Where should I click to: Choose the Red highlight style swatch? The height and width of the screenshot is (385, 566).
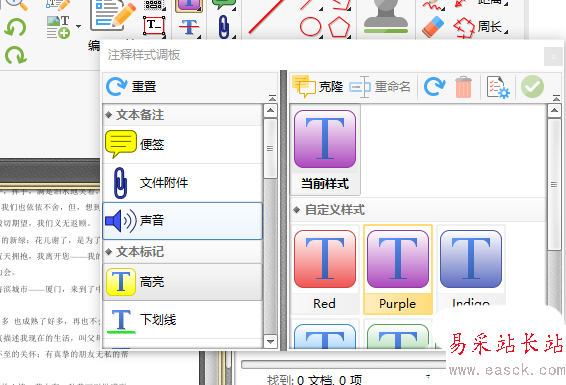pos(325,270)
